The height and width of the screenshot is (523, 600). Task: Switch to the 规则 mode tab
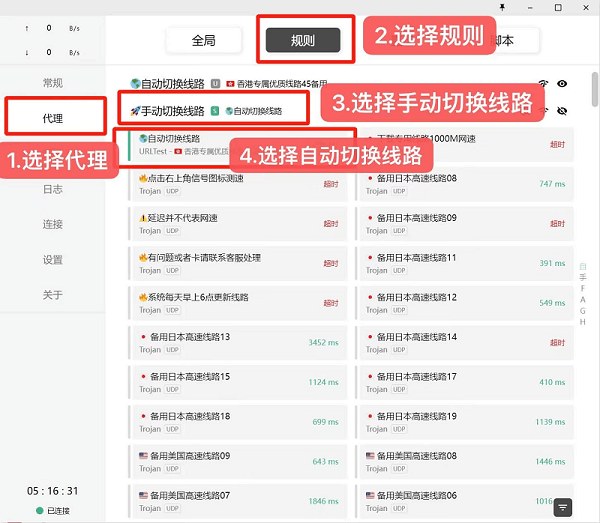click(302, 40)
